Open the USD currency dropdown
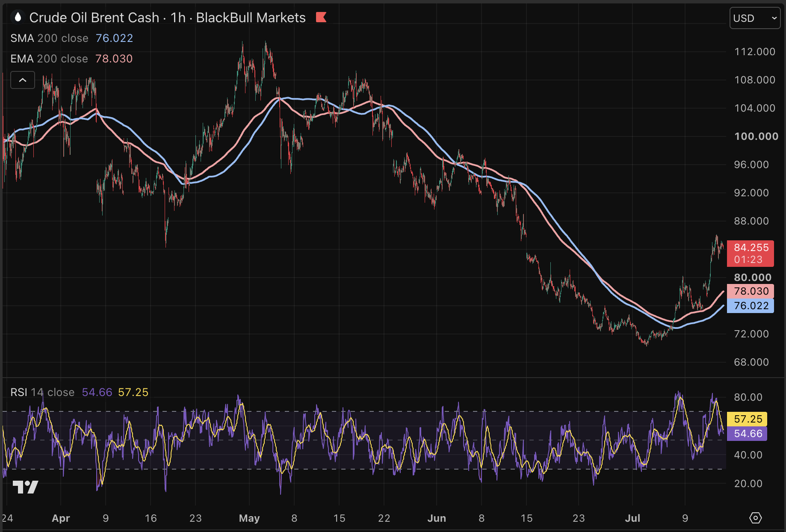786x532 pixels. point(755,18)
